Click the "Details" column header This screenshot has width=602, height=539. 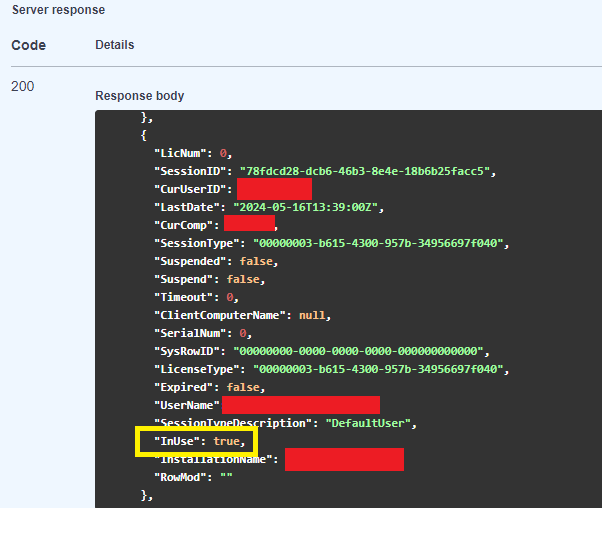pos(115,45)
